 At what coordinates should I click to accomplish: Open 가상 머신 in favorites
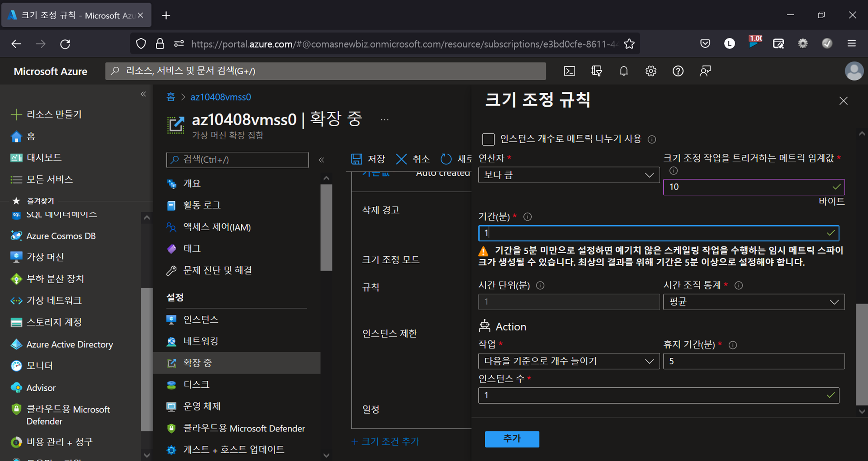pyautogui.click(x=37, y=257)
